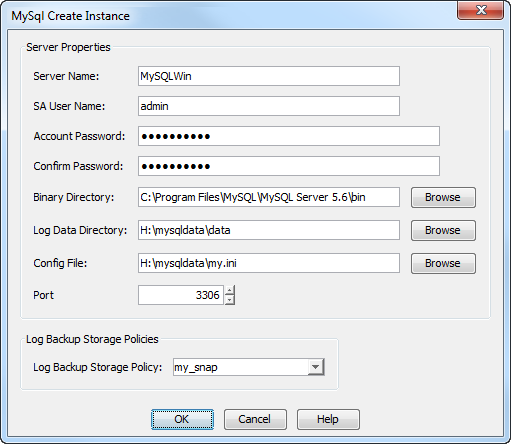Open the Log Backup Storage Policy dropdown
The width and height of the screenshot is (511, 444).
(x=315, y=367)
